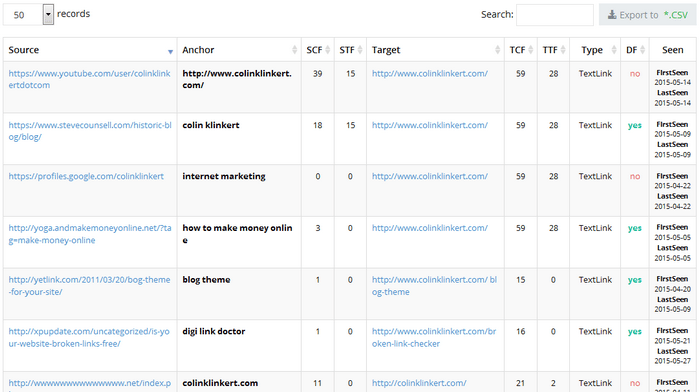Open target link in how to make money row
Viewport: 700px width, 392px height.
[430, 228]
